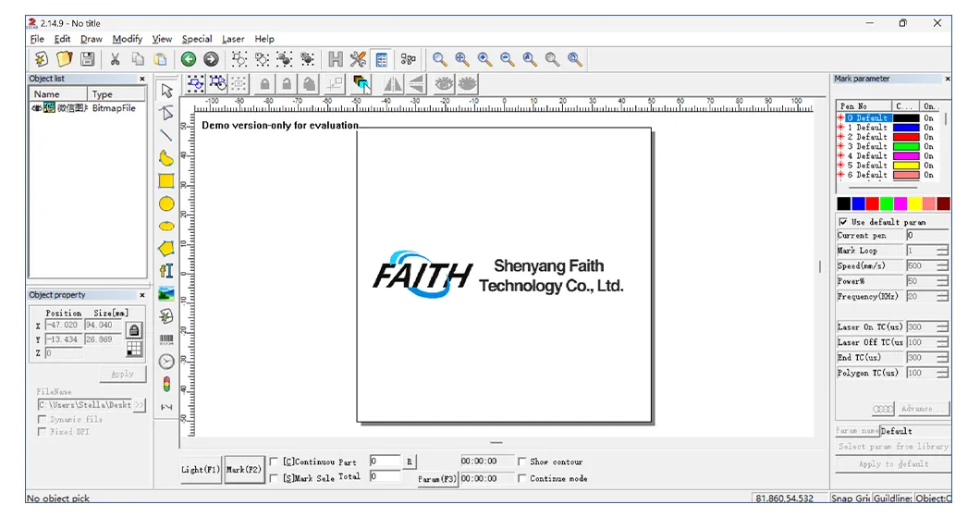Screen dimensions: 980x517
Task: Pick the blue color swatch in palette
Action: (858, 203)
